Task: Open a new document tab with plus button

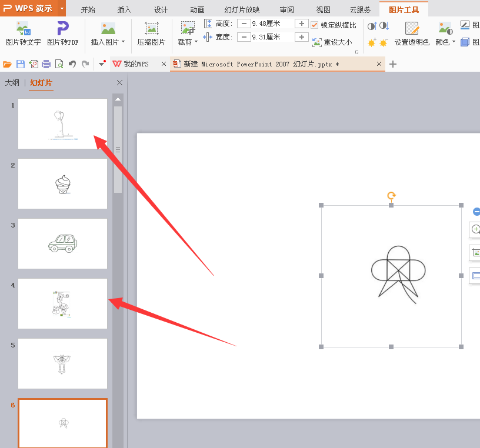Action: coord(393,64)
